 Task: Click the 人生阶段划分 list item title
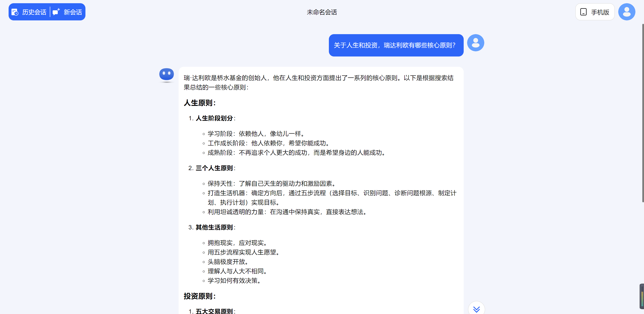pos(214,118)
